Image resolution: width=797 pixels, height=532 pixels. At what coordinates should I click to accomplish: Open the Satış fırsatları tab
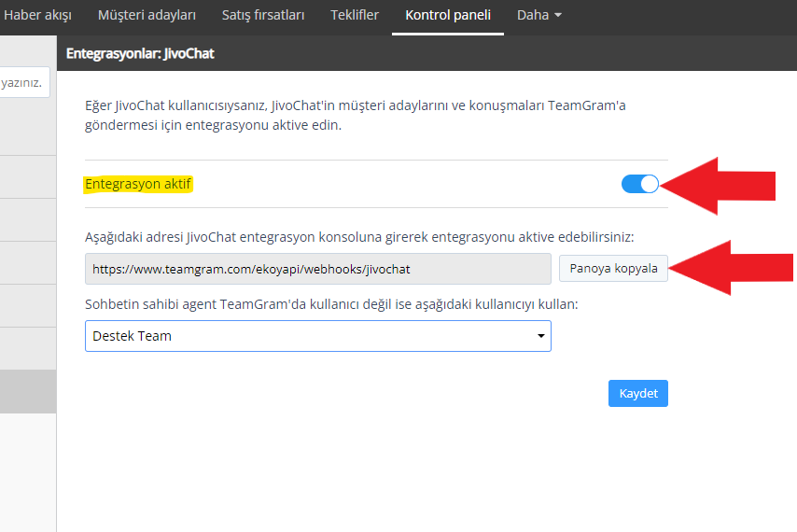coord(263,15)
